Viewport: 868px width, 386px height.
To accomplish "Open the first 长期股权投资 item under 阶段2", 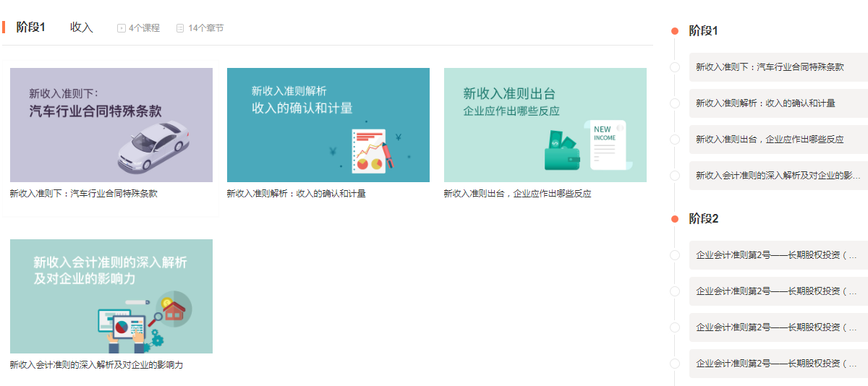I will pyautogui.click(x=776, y=255).
